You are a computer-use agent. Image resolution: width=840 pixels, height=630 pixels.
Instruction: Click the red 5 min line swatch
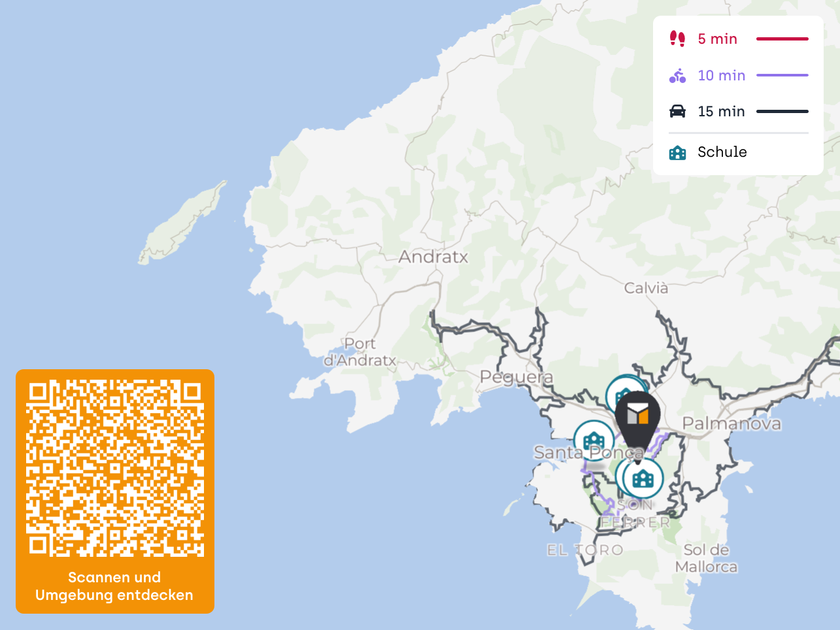pos(782,39)
